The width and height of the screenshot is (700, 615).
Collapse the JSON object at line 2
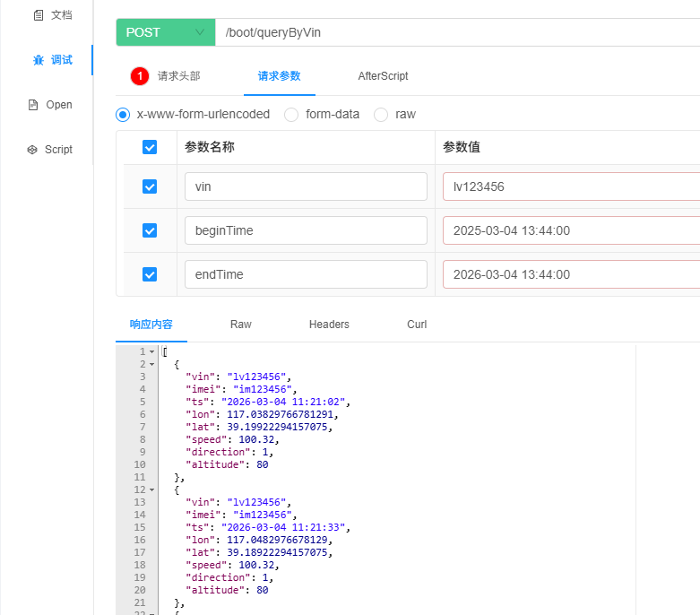click(152, 364)
